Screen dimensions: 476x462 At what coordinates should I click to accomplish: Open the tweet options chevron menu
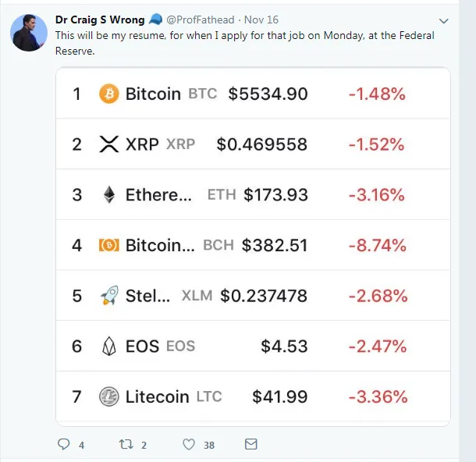tap(443, 21)
